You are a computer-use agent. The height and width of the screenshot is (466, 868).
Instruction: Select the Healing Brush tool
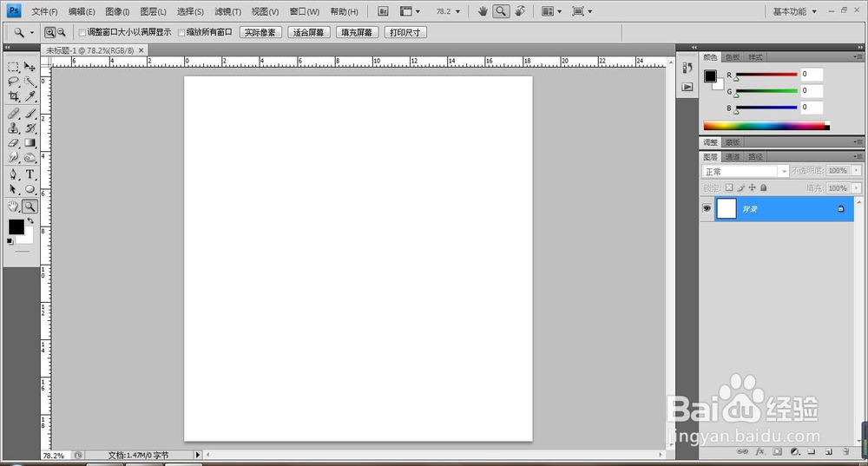click(x=13, y=114)
